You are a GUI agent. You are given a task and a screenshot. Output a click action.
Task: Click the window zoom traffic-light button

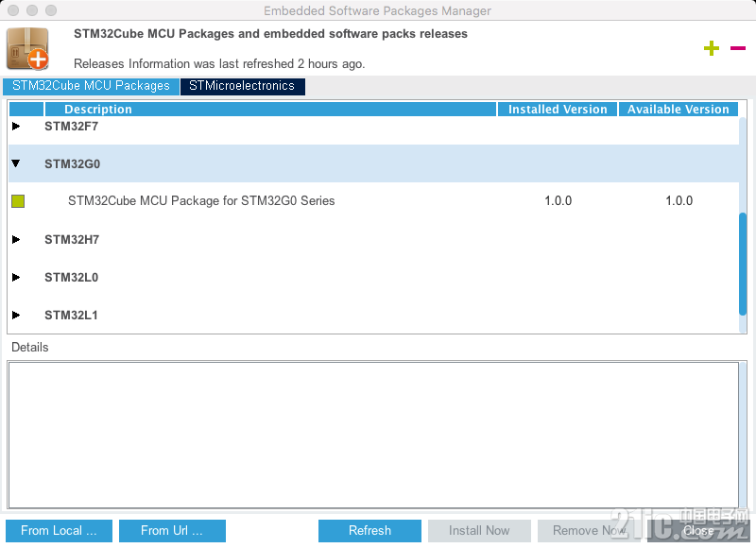(51, 10)
